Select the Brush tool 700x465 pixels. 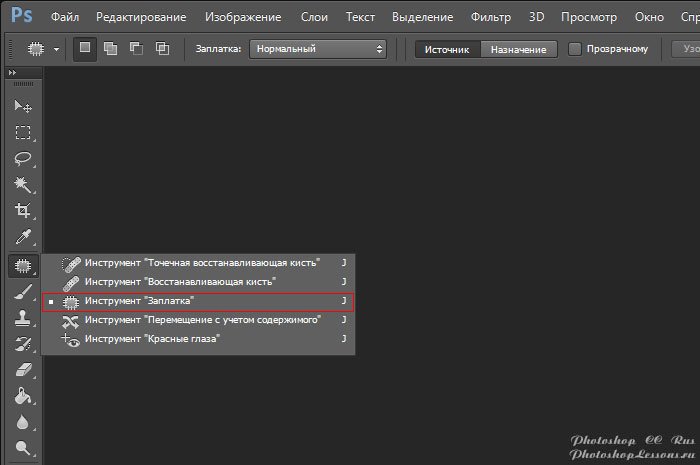click(22, 291)
